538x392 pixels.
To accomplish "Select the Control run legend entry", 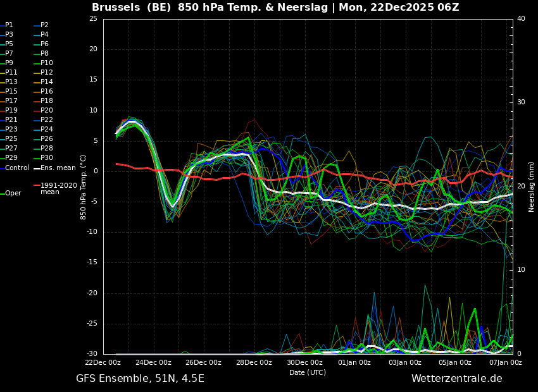I will 17,168.
